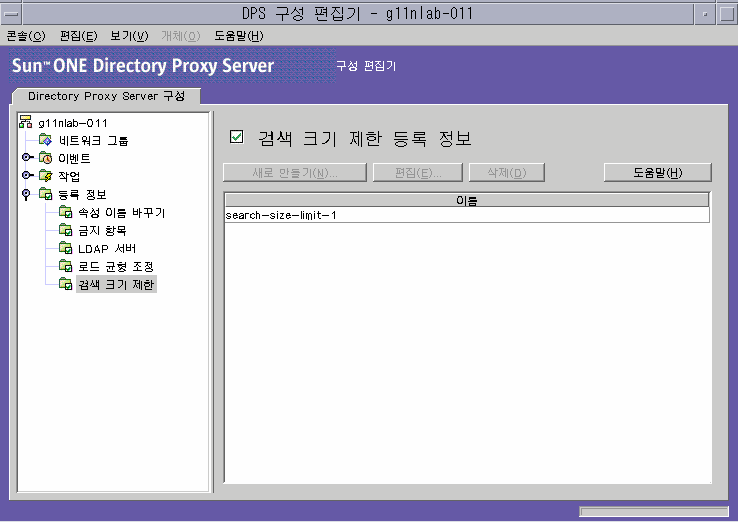Click the 등록 정보 folder icon
Image resolution: width=738 pixels, height=522 pixels.
pos(46,193)
